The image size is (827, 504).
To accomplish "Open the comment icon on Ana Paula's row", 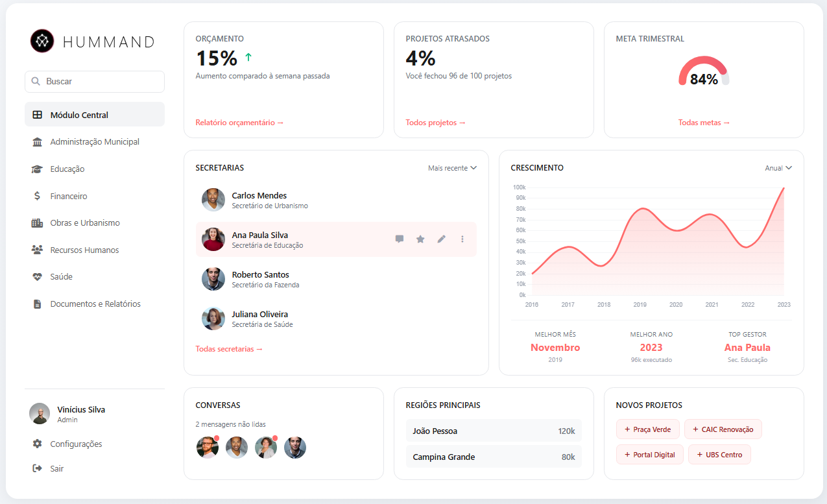I will 399,239.
